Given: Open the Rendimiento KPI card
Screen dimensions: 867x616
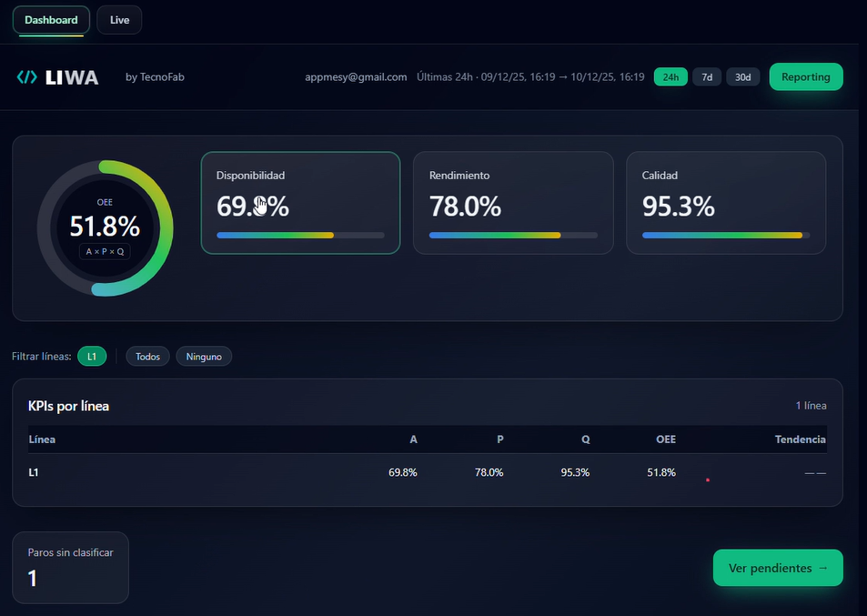Looking at the screenshot, I should click(513, 203).
